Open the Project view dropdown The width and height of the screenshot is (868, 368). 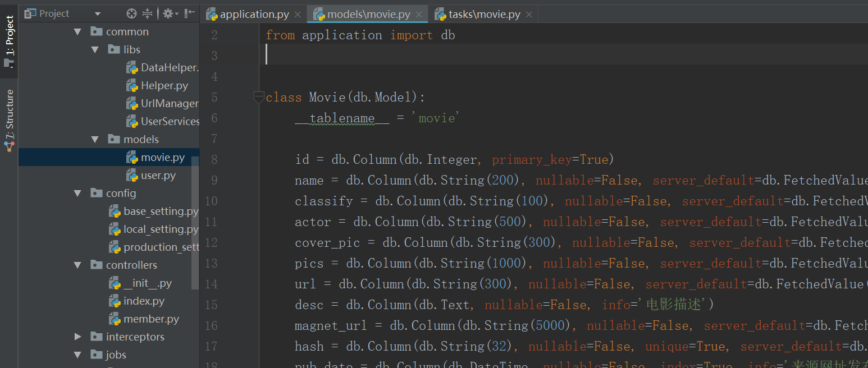98,13
